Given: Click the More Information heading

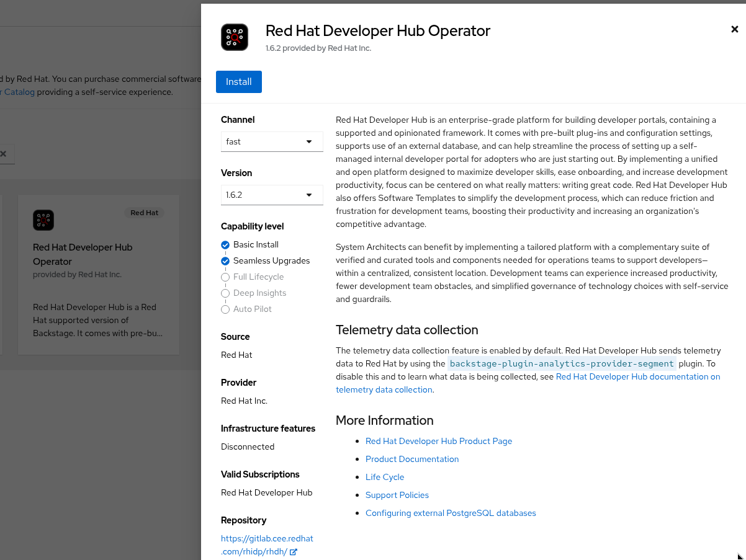Looking at the screenshot, I should [385, 420].
